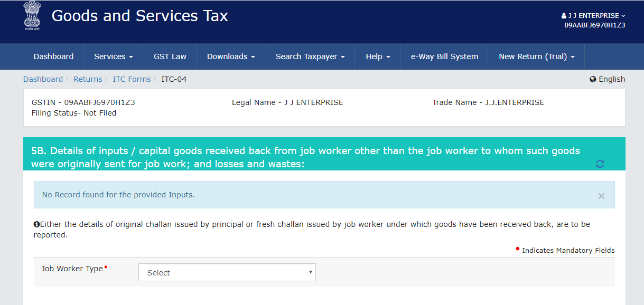Image resolution: width=644 pixels, height=305 pixels.
Task: Change language from English
Action: (x=608, y=79)
